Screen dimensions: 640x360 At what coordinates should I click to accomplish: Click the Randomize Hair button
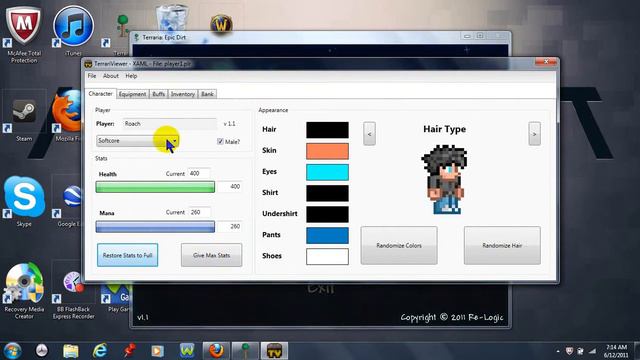point(502,246)
